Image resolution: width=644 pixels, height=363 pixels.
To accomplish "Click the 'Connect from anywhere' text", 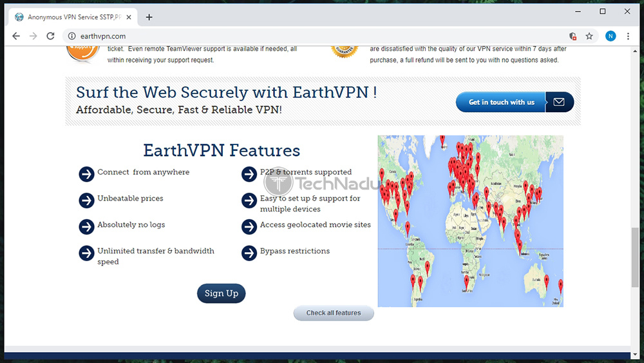I will click(144, 172).
